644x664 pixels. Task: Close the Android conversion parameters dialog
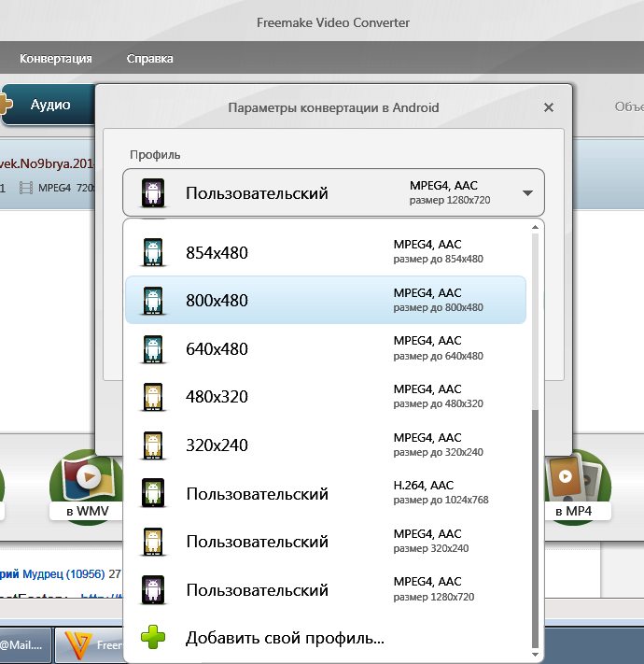(549, 107)
